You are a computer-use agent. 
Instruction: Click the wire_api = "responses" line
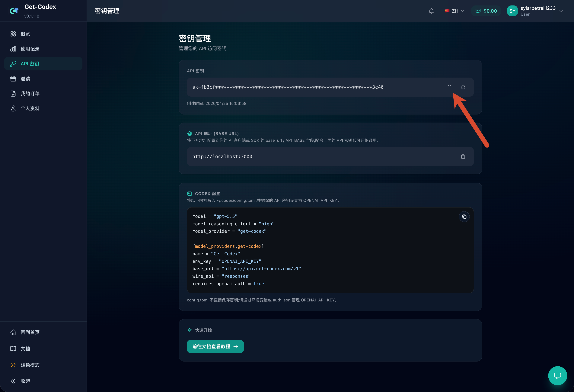coord(221,276)
